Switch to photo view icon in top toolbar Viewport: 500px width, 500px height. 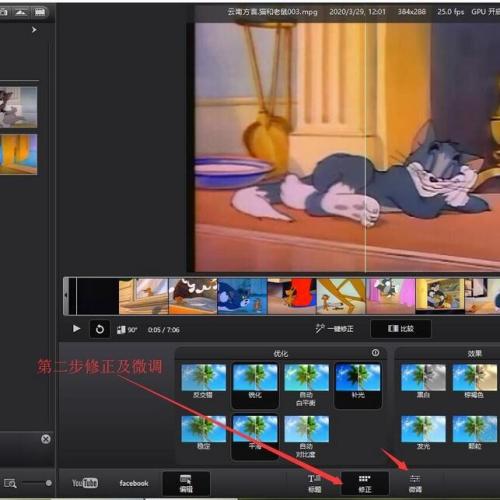tap(21, 12)
